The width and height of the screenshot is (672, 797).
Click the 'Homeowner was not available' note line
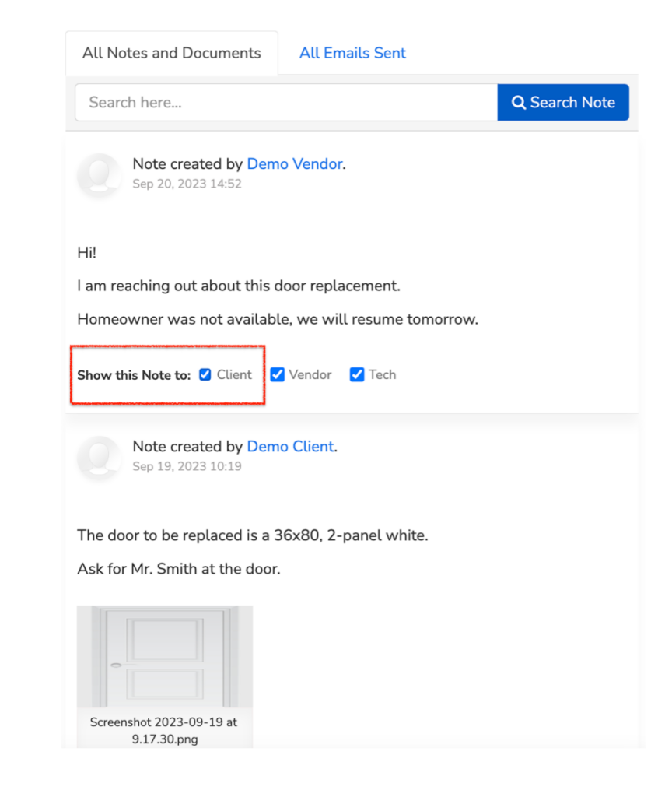pyautogui.click(x=278, y=320)
